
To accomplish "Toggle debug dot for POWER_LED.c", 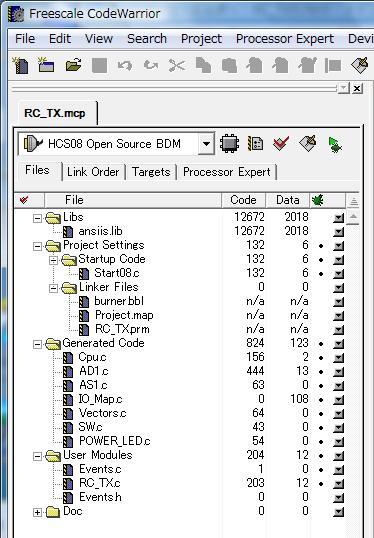I will (321, 442).
